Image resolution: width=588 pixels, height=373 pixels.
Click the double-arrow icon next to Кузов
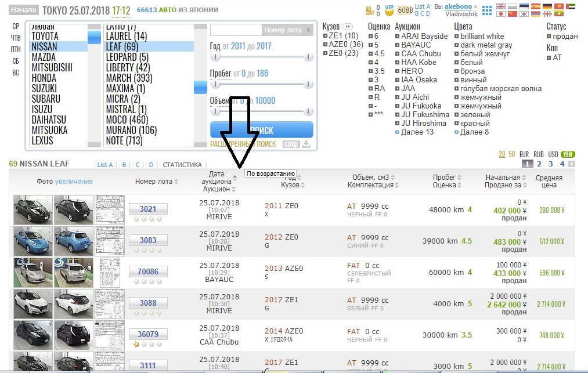[348, 26]
